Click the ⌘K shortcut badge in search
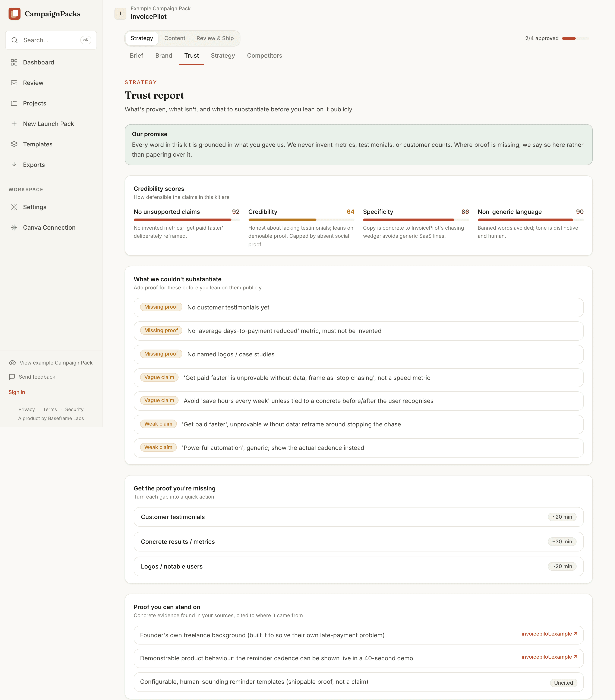 click(86, 40)
